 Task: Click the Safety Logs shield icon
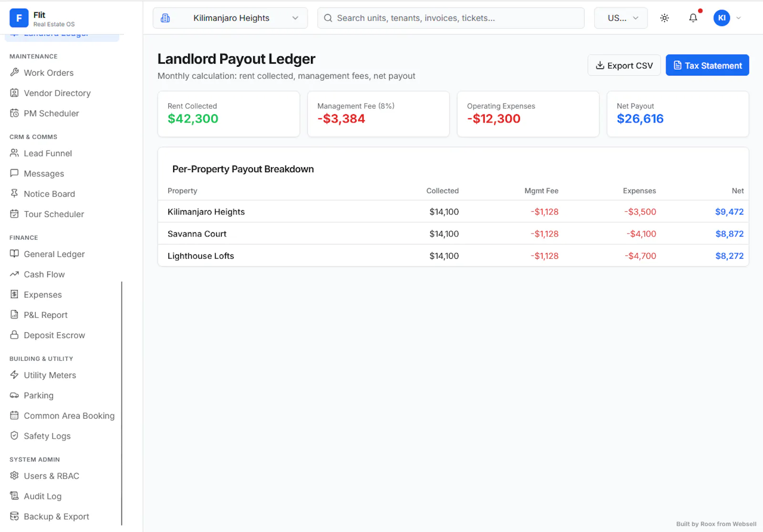[14, 436]
